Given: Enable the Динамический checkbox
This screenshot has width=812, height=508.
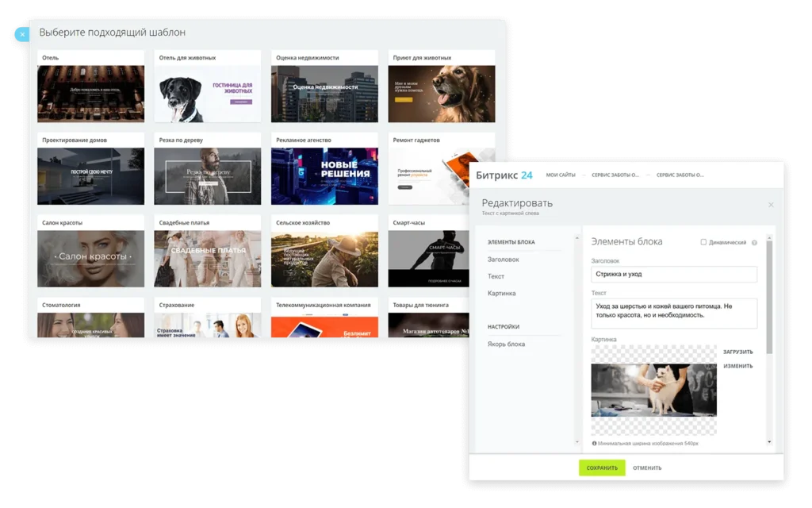Looking at the screenshot, I should click(703, 242).
